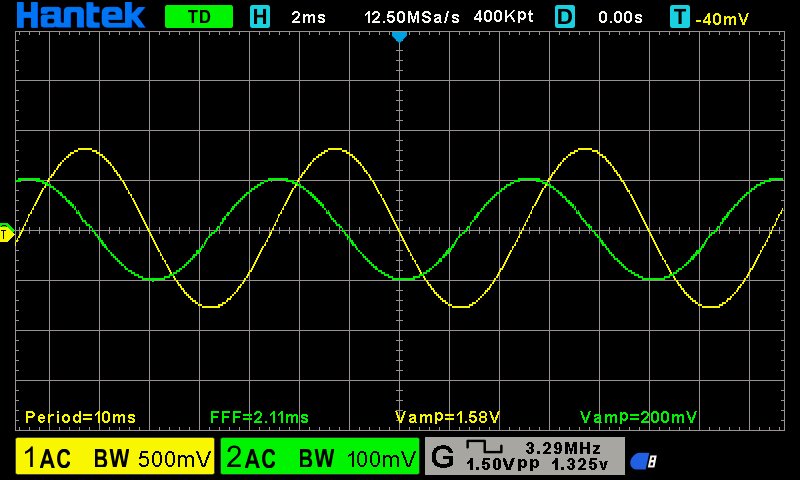Open the G signal generator panel
Viewport: 800px width, 480px height.
tap(524, 457)
